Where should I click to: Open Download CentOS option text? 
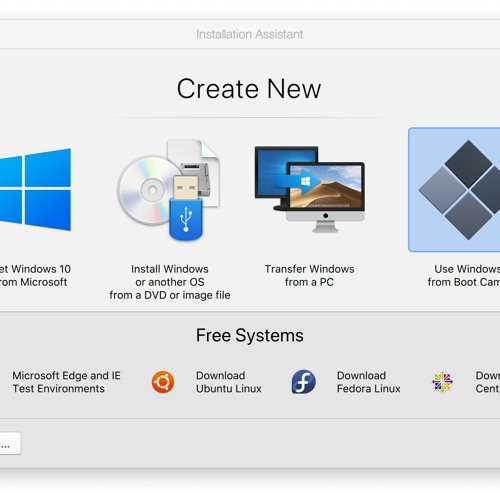click(x=488, y=382)
